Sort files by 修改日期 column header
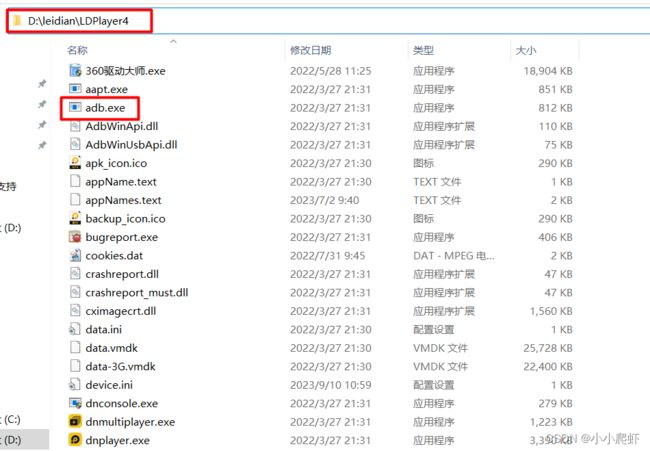The width and height of the screenshot is (650, 451). [310, 50]
